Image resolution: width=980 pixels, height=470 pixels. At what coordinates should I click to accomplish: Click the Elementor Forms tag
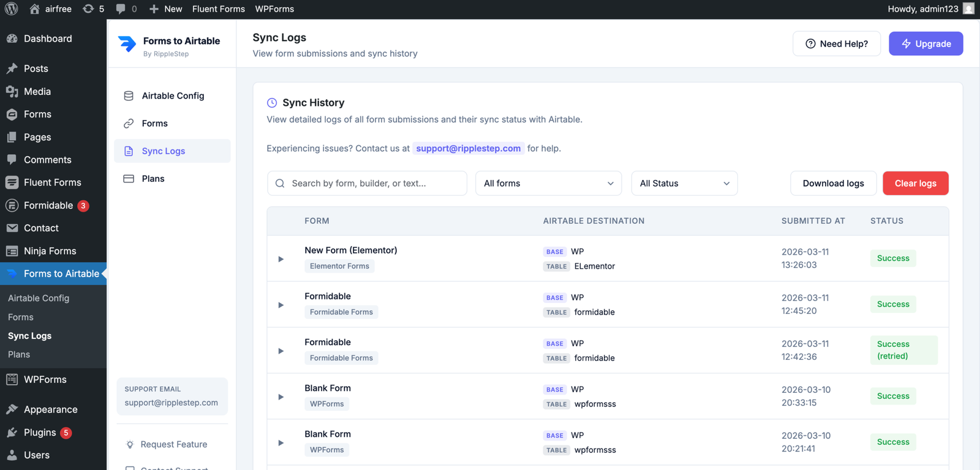tap(339, 266)
